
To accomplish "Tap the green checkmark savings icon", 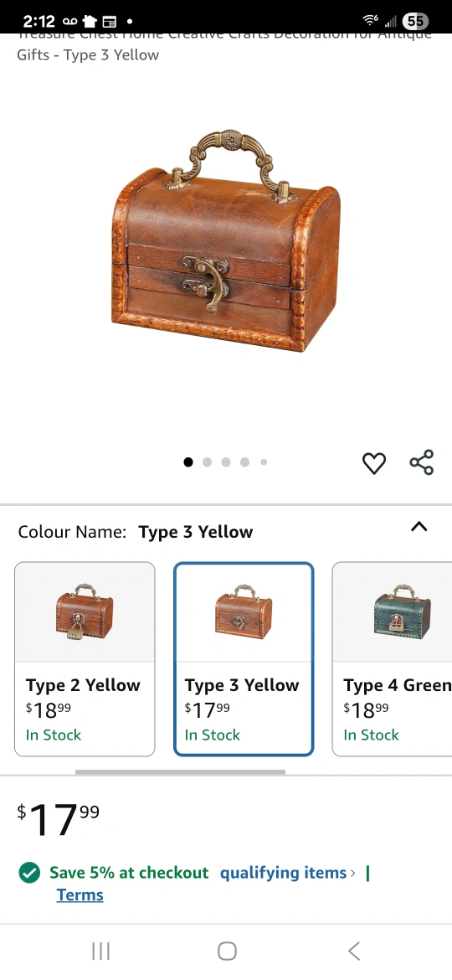I will (x=29, y=873).
